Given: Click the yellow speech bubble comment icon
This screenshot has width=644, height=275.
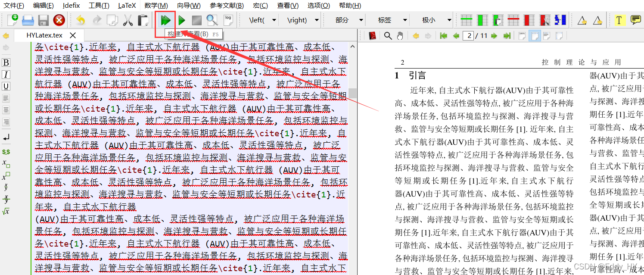Looking at the screenshot, I should click(x=635, y=20).
